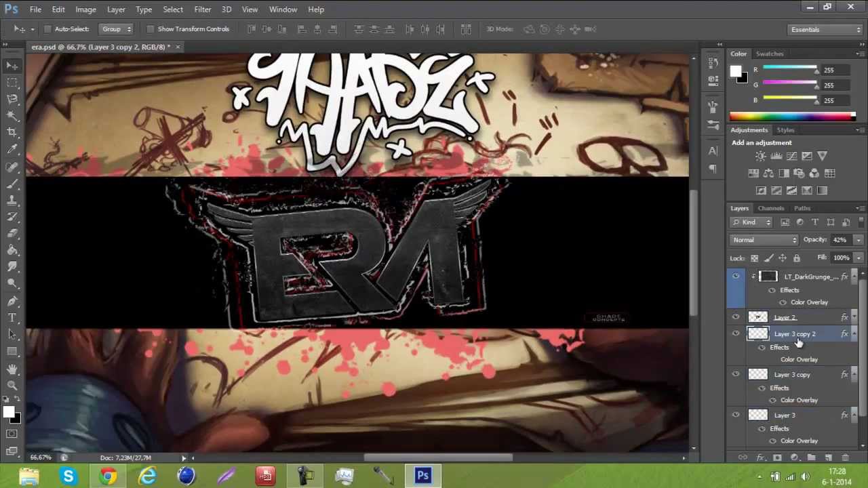Open the Normal blend mode dropdown
868x488 pixels.
[x=765, y=240]
